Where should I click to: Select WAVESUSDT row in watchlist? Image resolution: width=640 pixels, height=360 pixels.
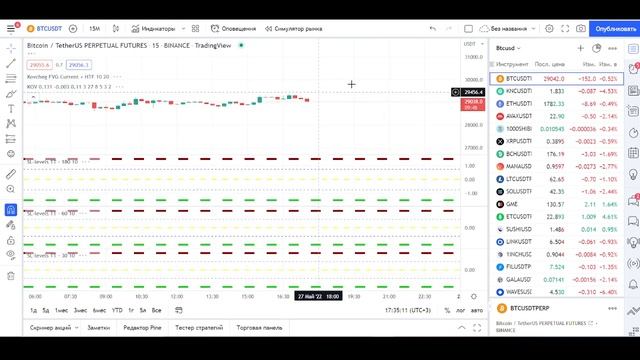coord(557,292)
